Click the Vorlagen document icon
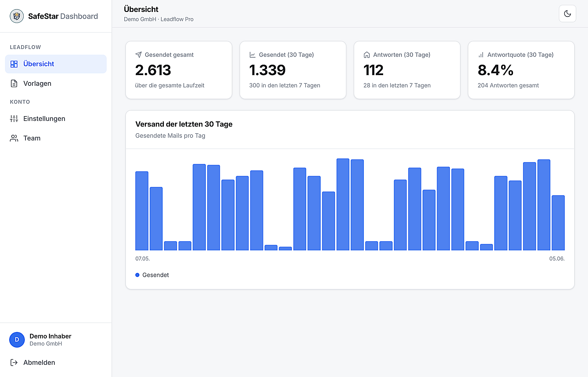This screenshot has width=588, height=377. click(14, 83)
